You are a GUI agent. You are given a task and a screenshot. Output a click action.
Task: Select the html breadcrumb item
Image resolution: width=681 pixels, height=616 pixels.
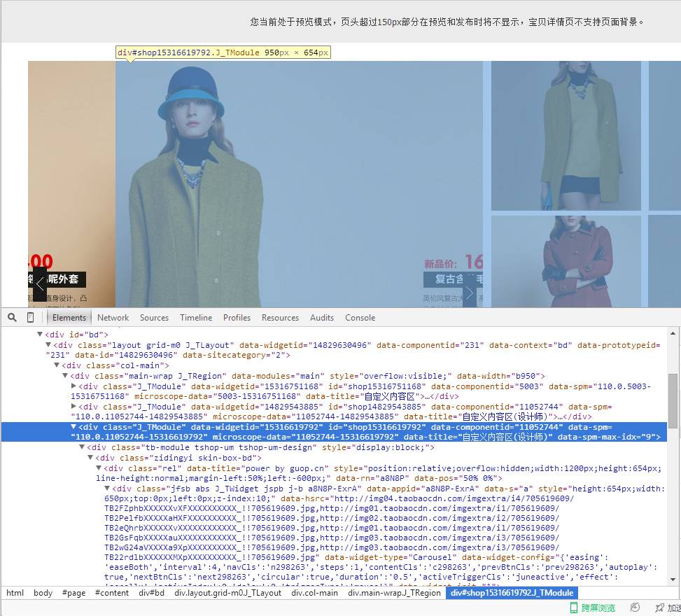15,593
